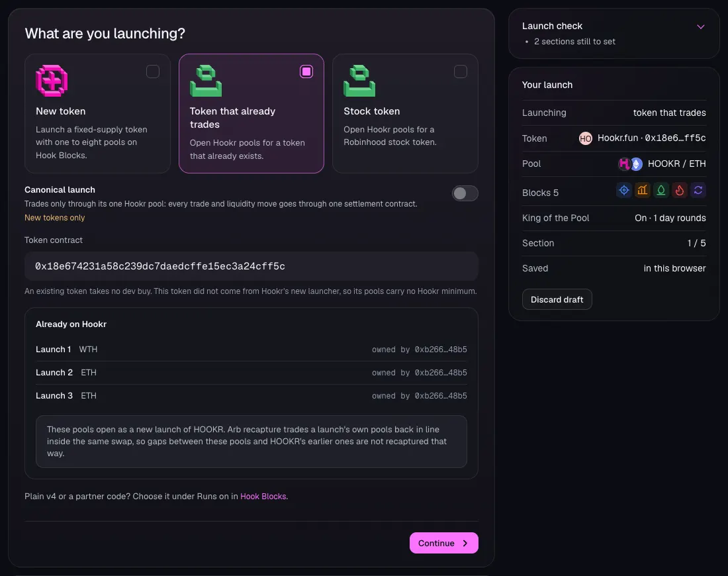Click 'in this browser' Saved value
The height and width of the screenshot is (576, 728).
[674, 268]
